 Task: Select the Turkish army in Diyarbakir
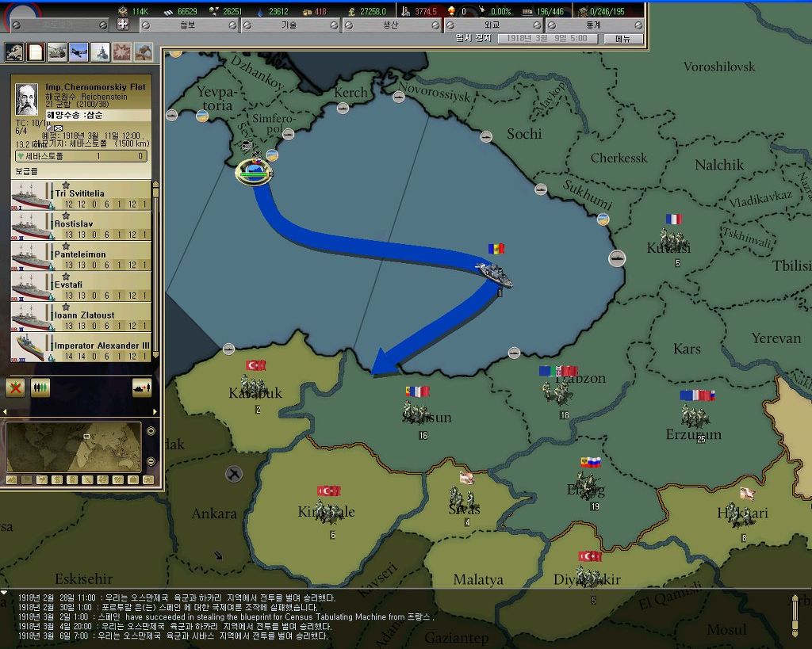590,577
